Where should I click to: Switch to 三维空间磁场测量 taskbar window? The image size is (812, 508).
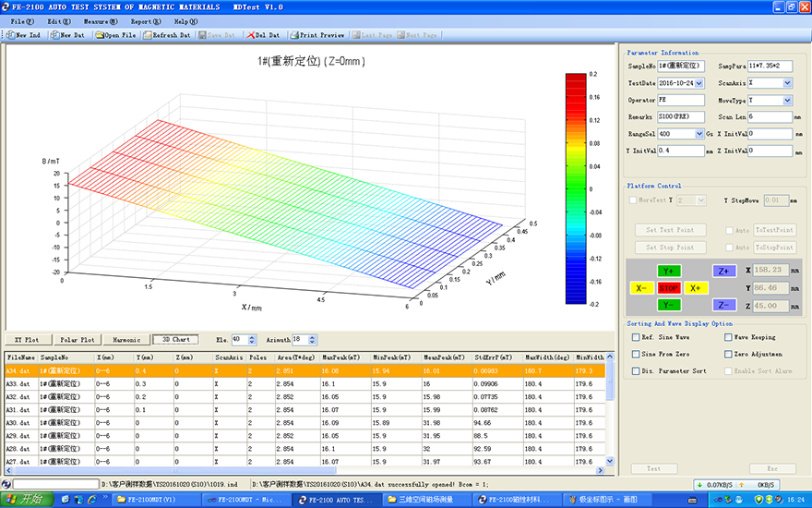coord(426,500)
